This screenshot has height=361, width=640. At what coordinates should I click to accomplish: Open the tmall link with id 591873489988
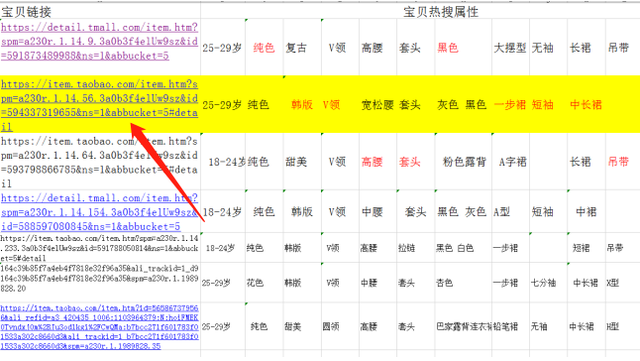99,41
